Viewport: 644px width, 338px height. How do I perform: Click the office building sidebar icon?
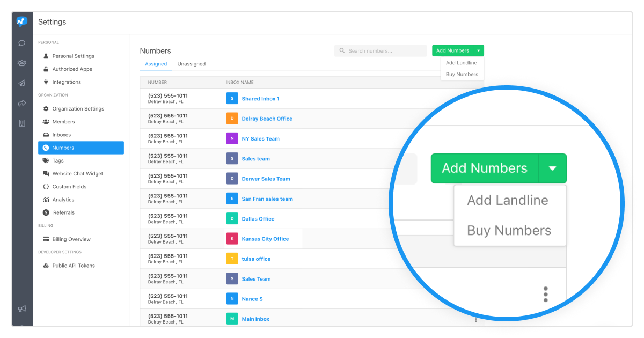pos(22,123)
